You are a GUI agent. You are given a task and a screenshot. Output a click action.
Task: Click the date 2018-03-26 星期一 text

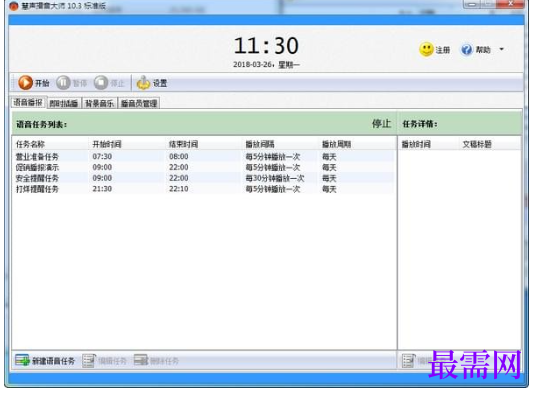(266, 64)
